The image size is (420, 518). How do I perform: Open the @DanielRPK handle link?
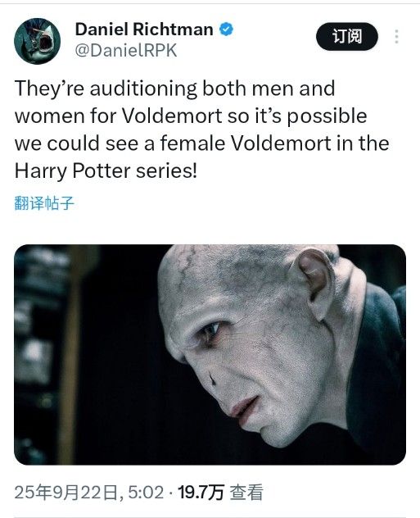pyautogui.click(x=126, y=51)
